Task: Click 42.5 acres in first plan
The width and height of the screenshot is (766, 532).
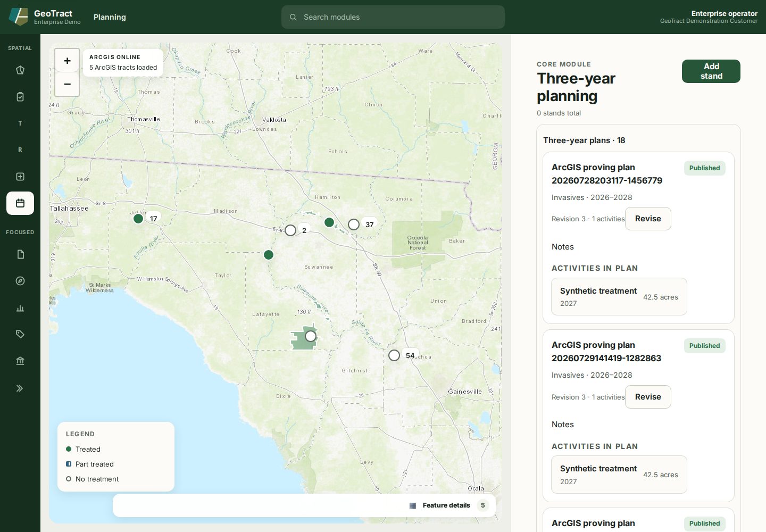Action: click(x=661, y=297)
